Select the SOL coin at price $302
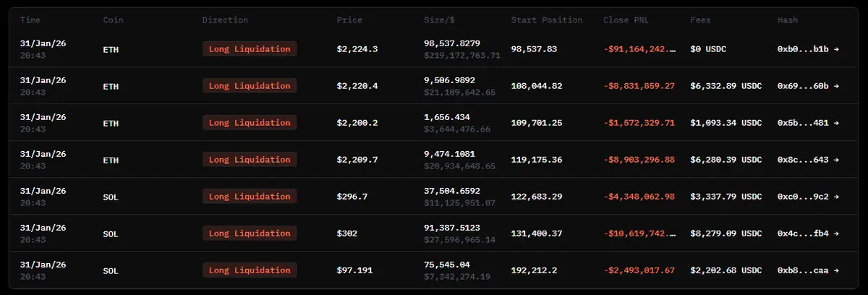The width and height of the screenshot is (868, 295). (x=111, y=234)
